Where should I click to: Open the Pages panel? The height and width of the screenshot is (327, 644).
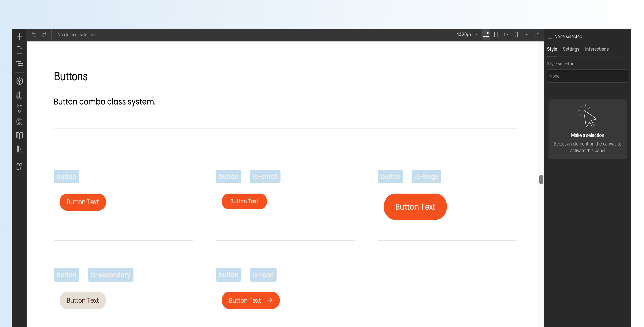coord(20,50)
